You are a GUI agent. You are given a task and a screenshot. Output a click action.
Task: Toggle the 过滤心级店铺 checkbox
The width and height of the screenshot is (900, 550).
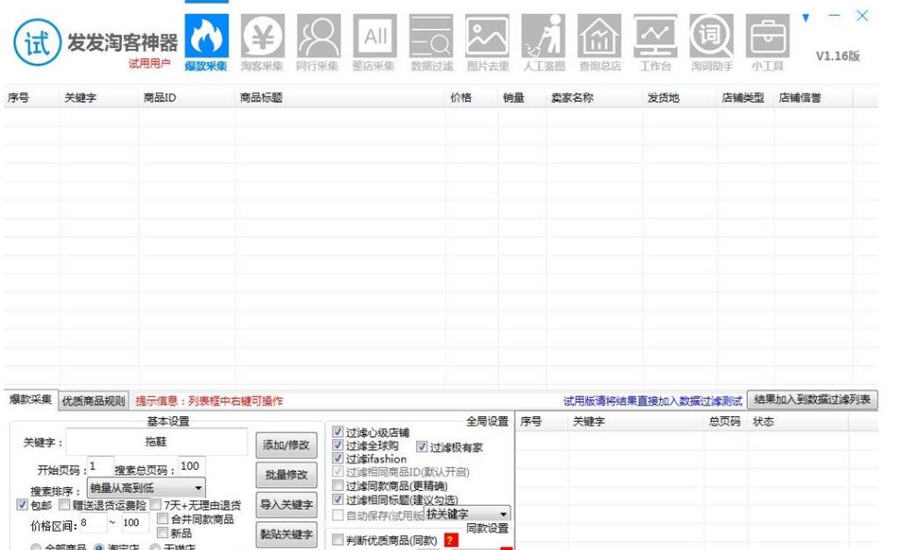point(338,432)
